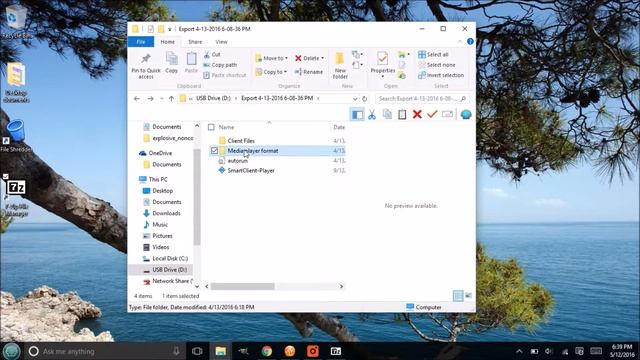Image resolution: width=640 pixels, height=360 pixels.
Task: Click Select all
Action: pyautogui.click(x=433, y=54)
